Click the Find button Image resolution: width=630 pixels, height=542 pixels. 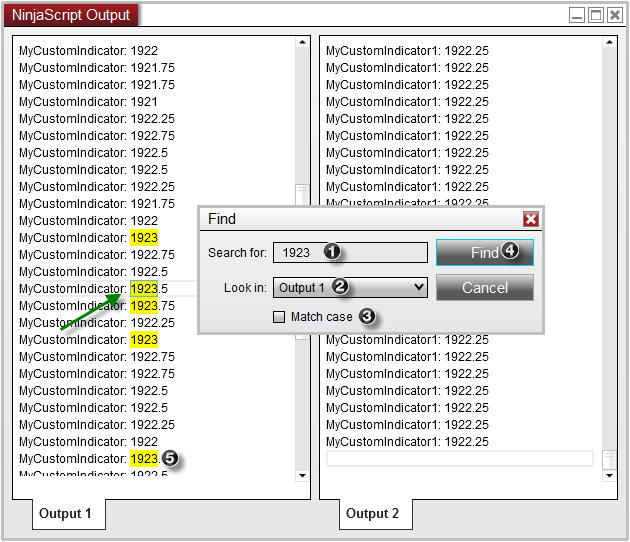coord(484,253)
